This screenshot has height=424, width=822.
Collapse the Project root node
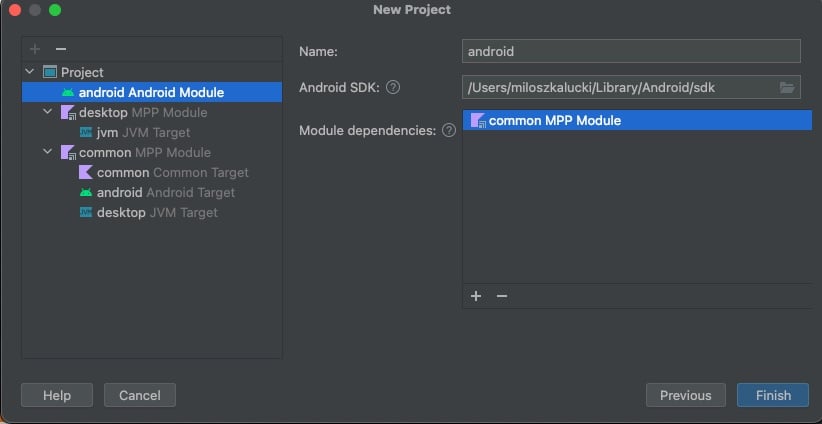click(30, 72)
